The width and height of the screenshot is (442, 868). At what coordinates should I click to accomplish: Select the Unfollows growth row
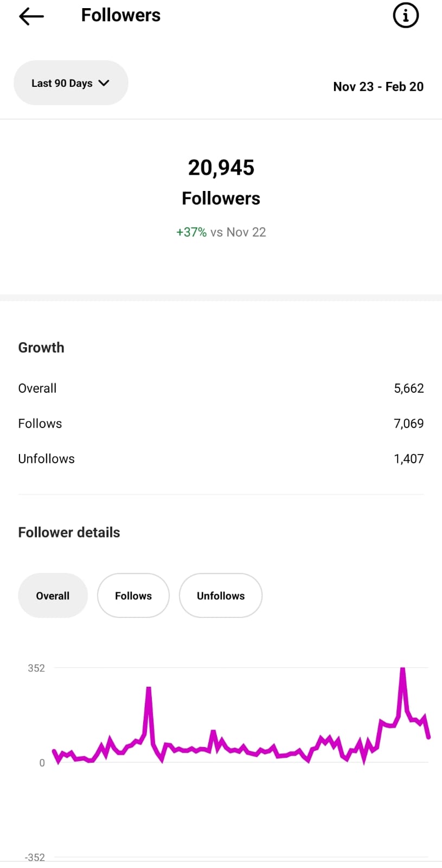(x=221, y=459)
